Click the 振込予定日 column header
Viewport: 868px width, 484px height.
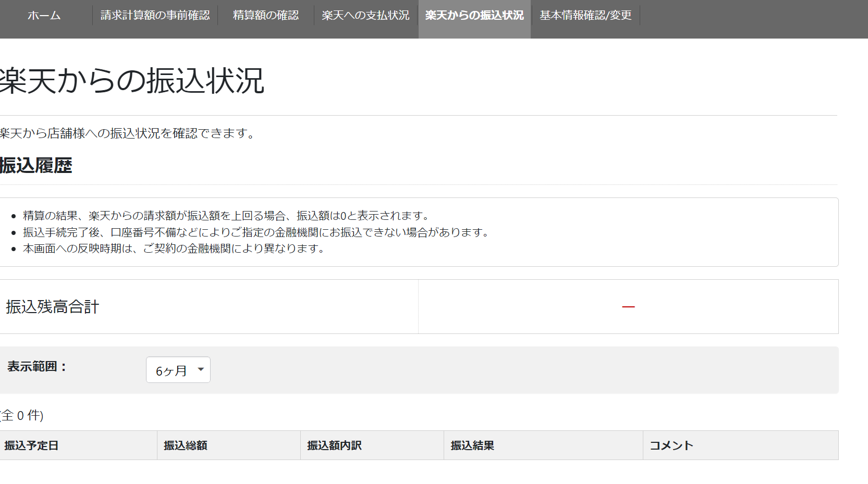(31, 445)
